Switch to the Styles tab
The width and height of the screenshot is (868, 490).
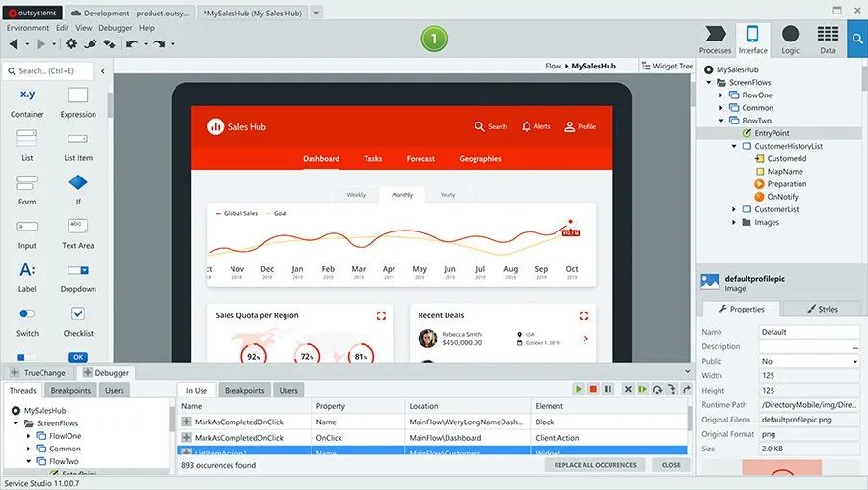(821, 309)
